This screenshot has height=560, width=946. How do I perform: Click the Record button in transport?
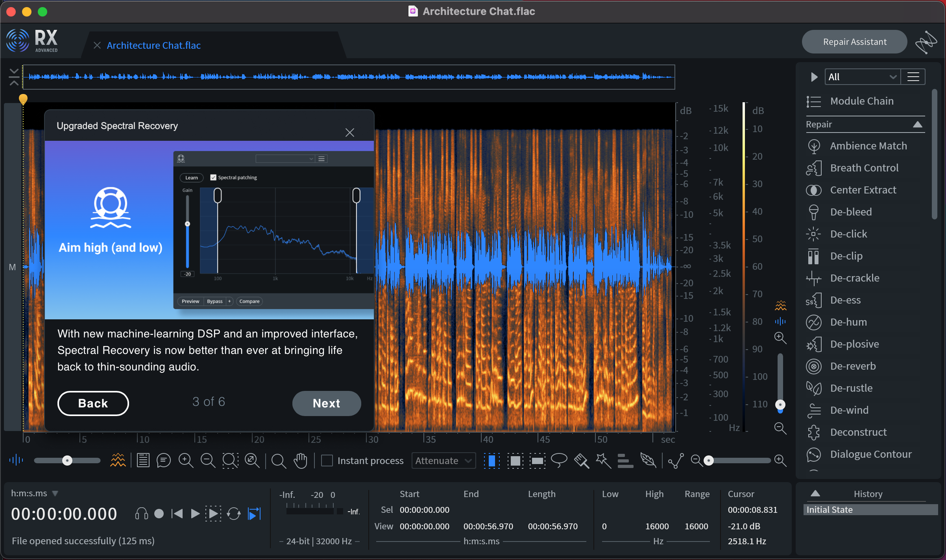pos(159,514)
